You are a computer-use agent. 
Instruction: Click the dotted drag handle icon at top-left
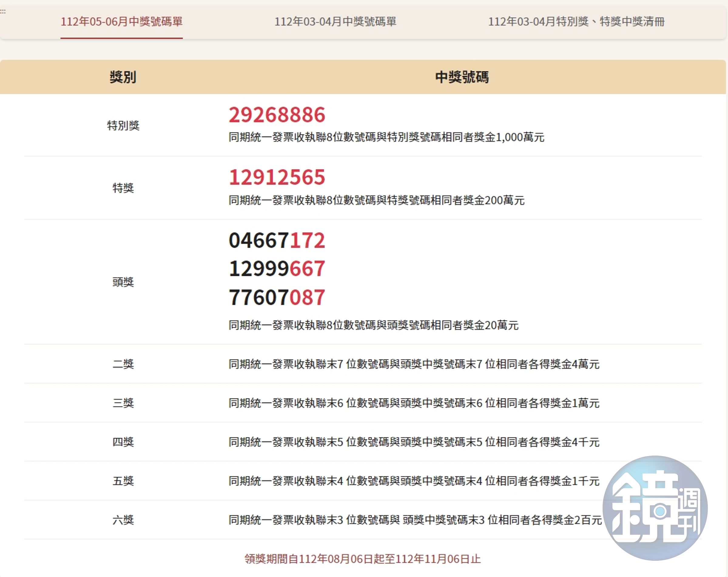pos(3,12)
